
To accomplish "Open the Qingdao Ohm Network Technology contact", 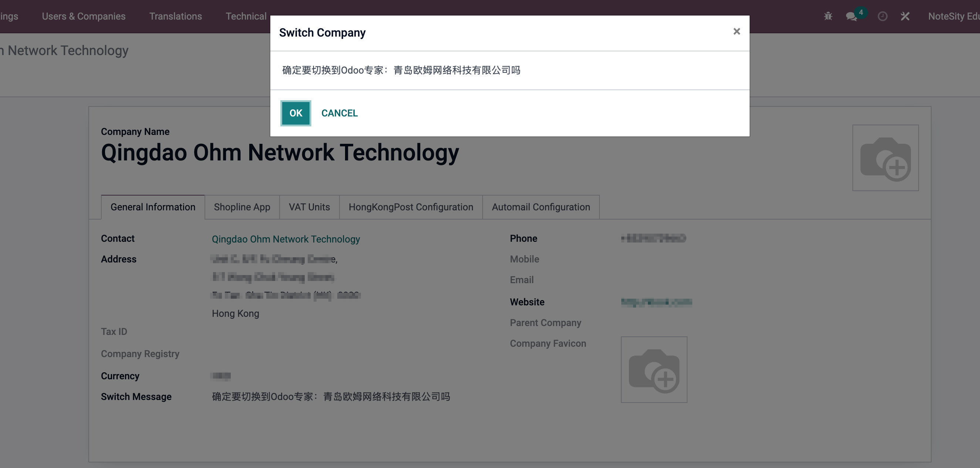I will [286, 239].
